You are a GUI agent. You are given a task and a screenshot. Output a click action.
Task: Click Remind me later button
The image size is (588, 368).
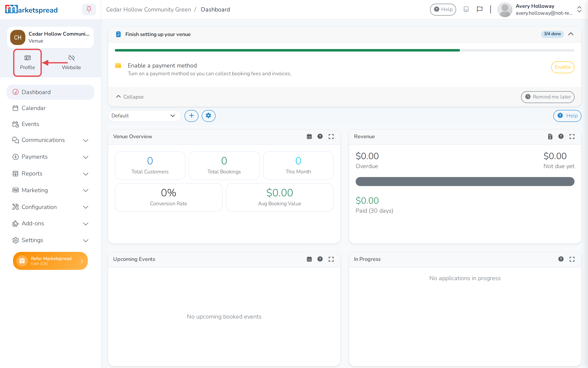(x=548, y=97)
